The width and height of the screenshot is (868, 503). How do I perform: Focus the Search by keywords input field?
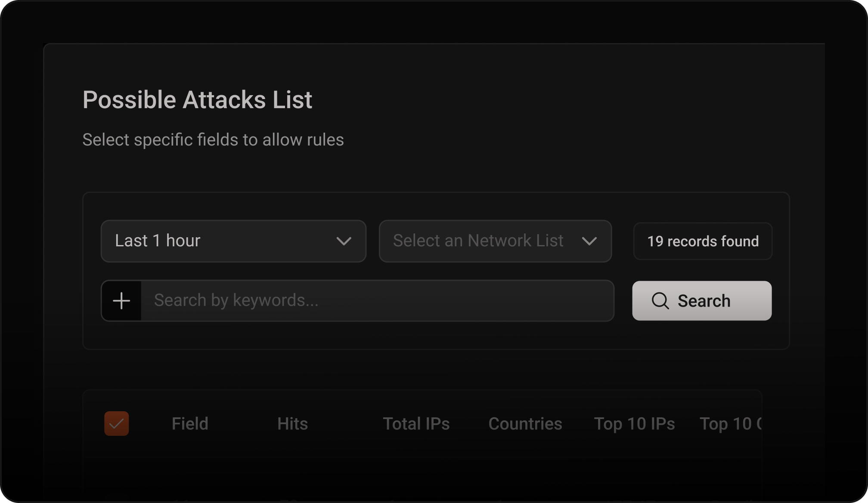tap(377, 301)
